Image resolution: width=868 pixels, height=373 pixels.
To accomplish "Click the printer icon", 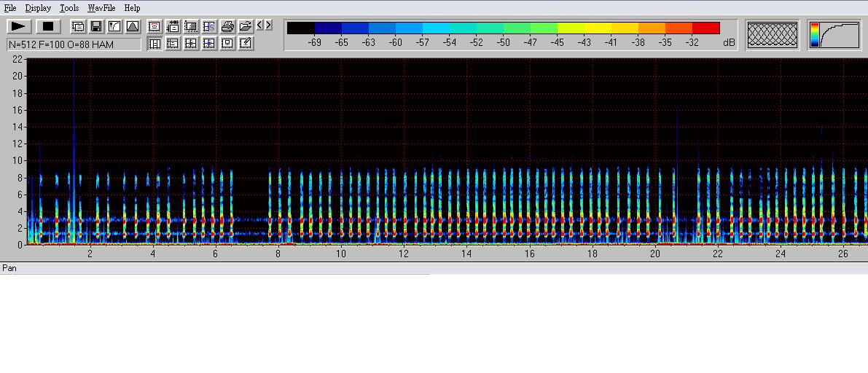I will tap(227, 27).
